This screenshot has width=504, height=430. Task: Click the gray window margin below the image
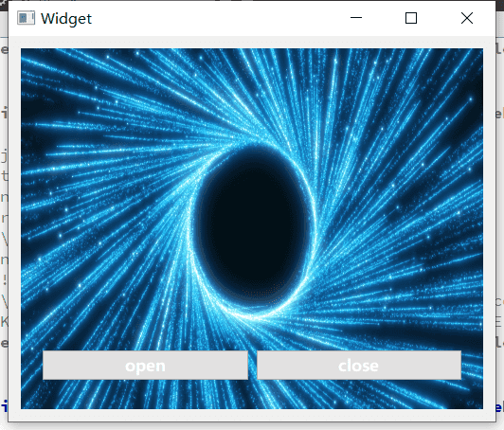pos(252,415)
